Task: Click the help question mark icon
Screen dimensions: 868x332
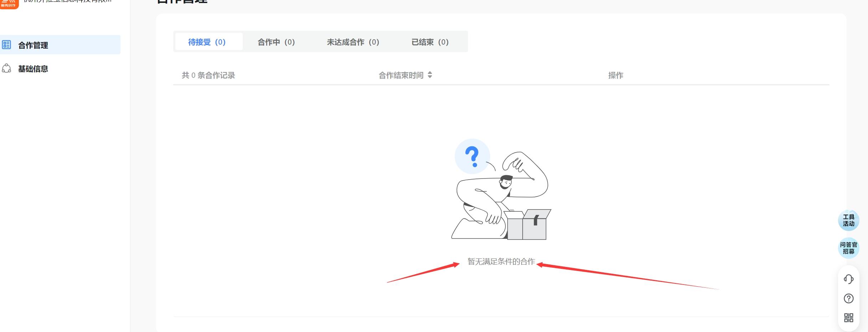Action: tap(848, 298)
